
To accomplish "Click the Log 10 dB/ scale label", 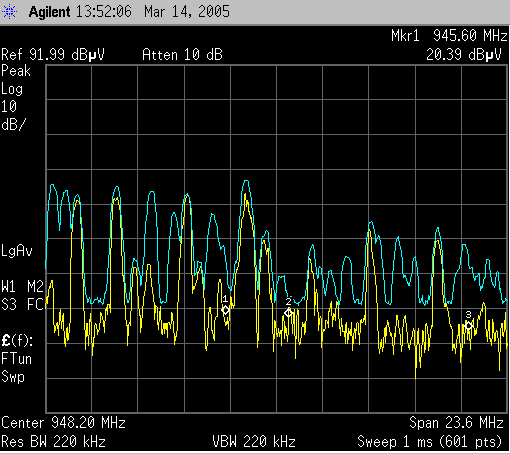I will pyautogui.click(x=13, y=107).
